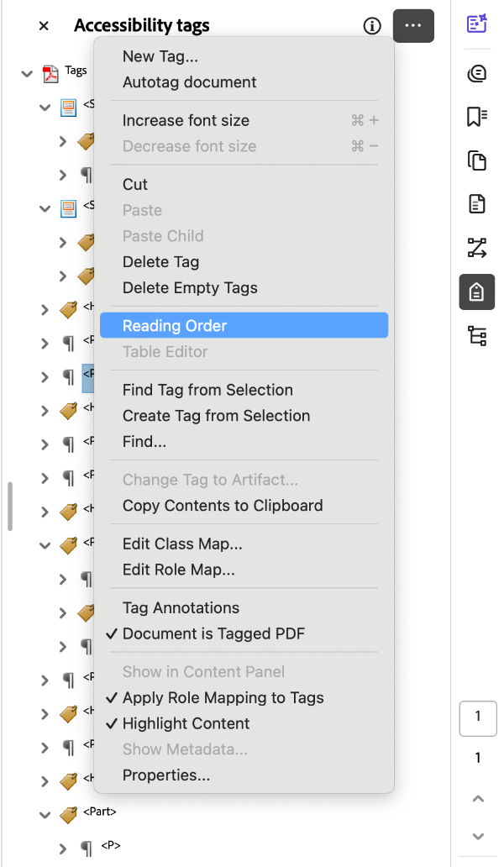This screenshot has width=504, height=867.
Task: Turn off Highlight Content
Action: 183,723
